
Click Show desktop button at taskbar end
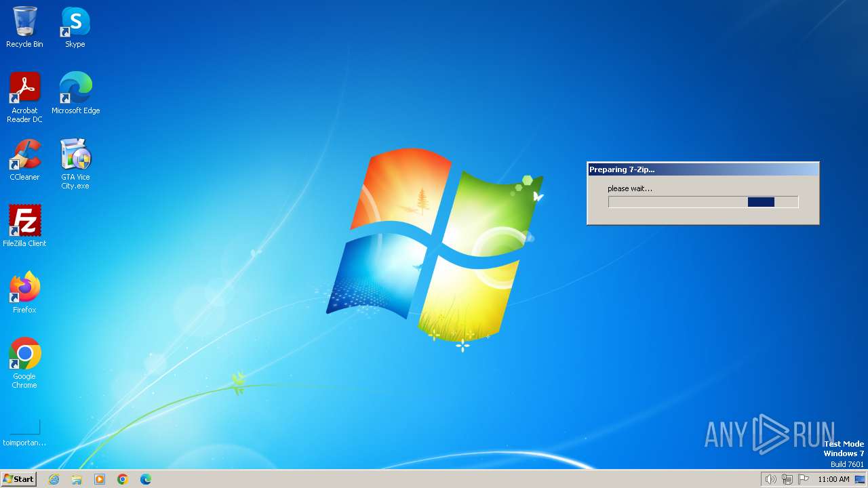[x=860, y=479]
